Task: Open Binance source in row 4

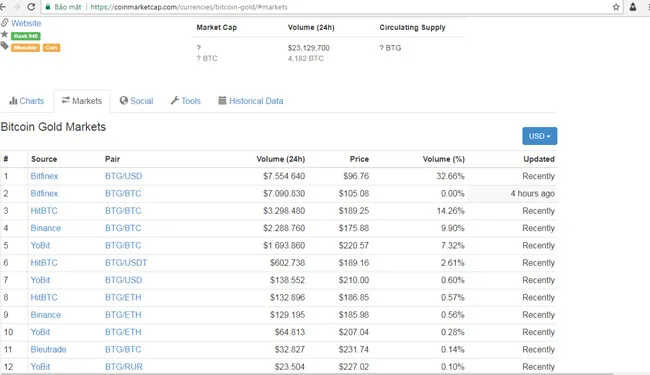Action: click(46, 228)
